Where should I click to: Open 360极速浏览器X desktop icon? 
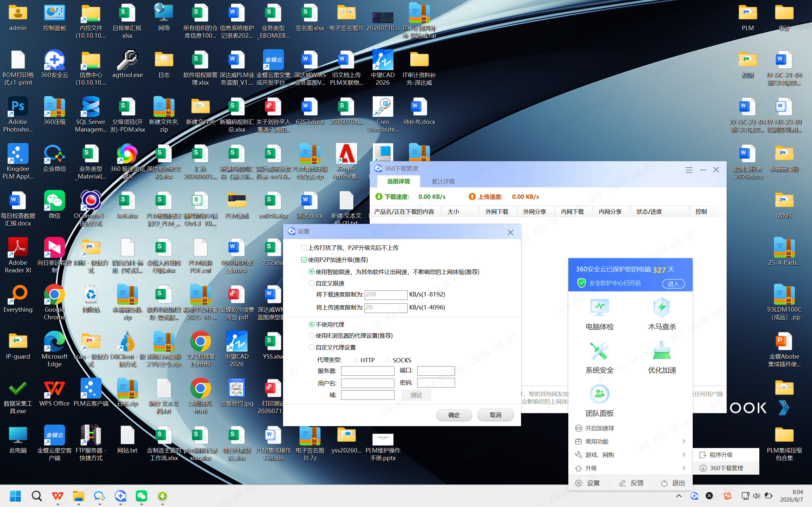[x=128, y=161]
